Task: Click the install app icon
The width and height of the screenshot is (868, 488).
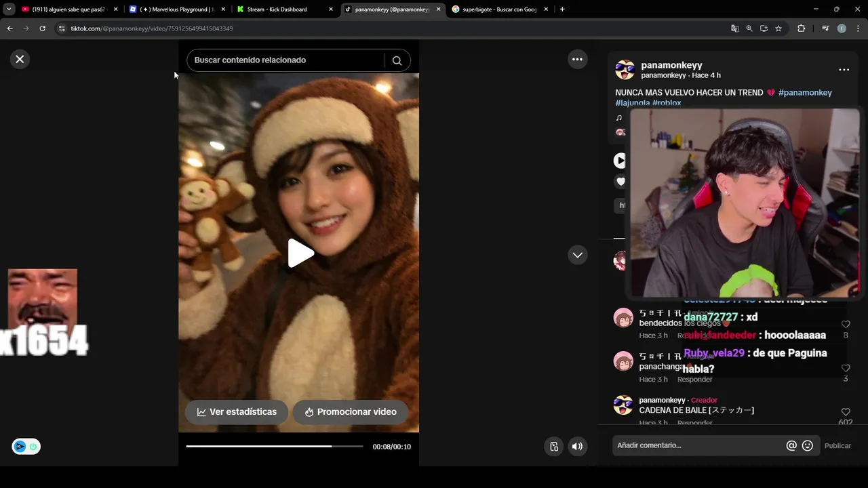Action: click(764, 28)
